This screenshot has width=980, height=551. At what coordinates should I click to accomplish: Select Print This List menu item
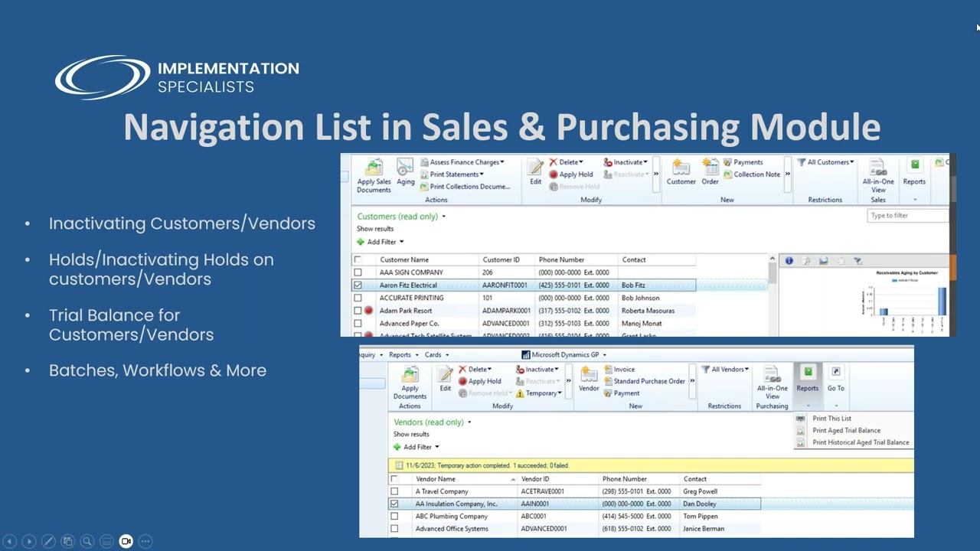(831, 419)
